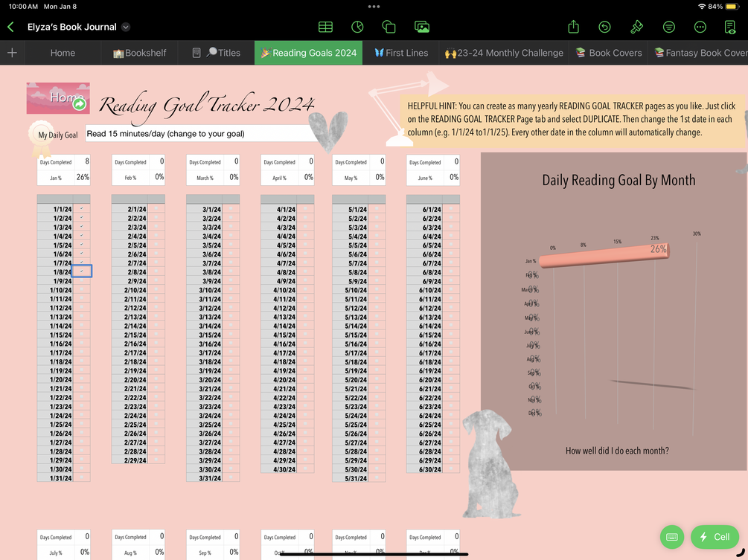Select 'How well did I do each month?' caption

pyautogui.click(x=617, y=451)
